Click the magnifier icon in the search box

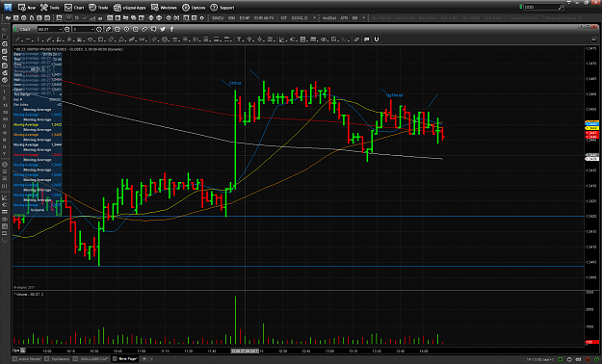561,7
